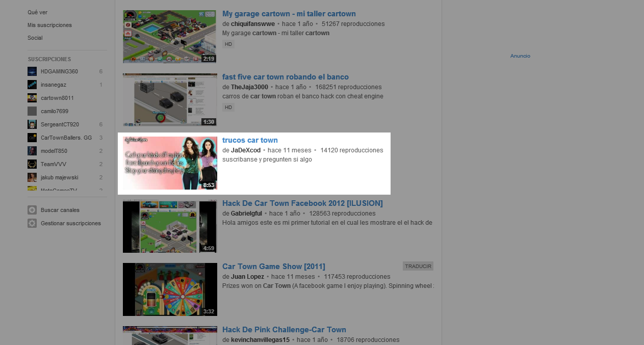Open Hack De Car Town Facebook 2012 title
The width and height of the screenshot is (644, 345).
pyautogui.click(x=302, y=203)
